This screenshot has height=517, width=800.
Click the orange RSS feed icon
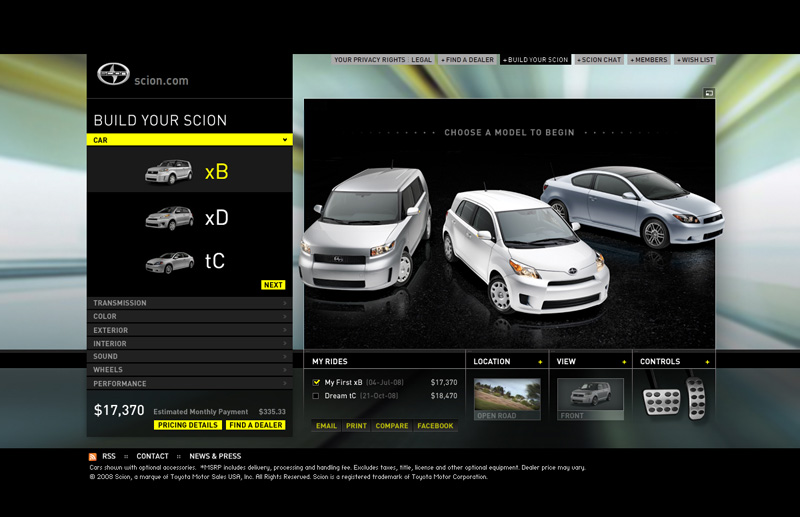coord(92,457)
